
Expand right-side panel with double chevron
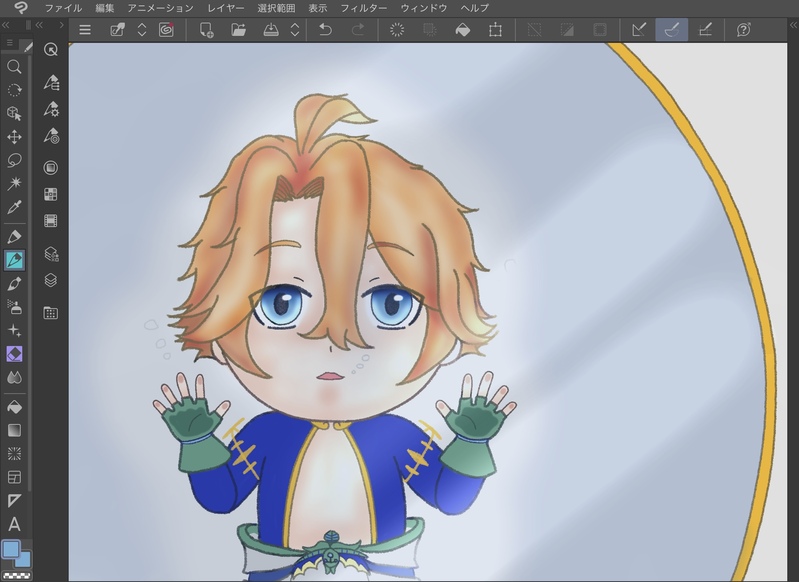pos(793,24)
